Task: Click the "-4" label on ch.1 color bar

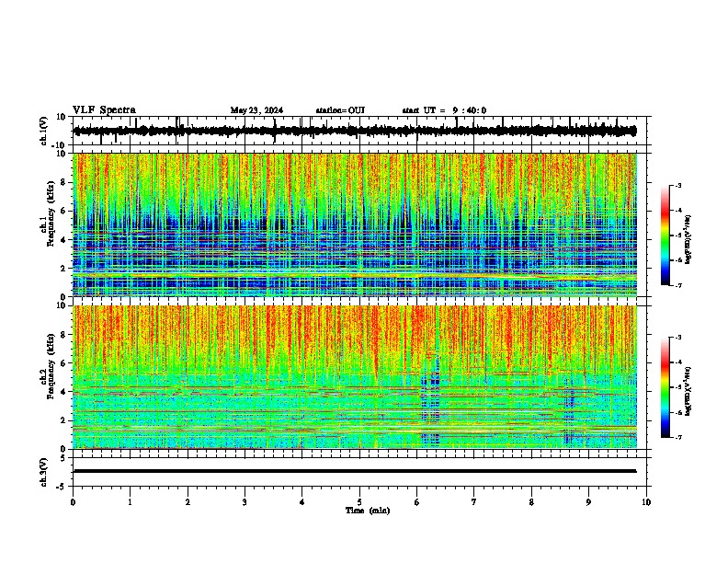Action: point(678,211)
